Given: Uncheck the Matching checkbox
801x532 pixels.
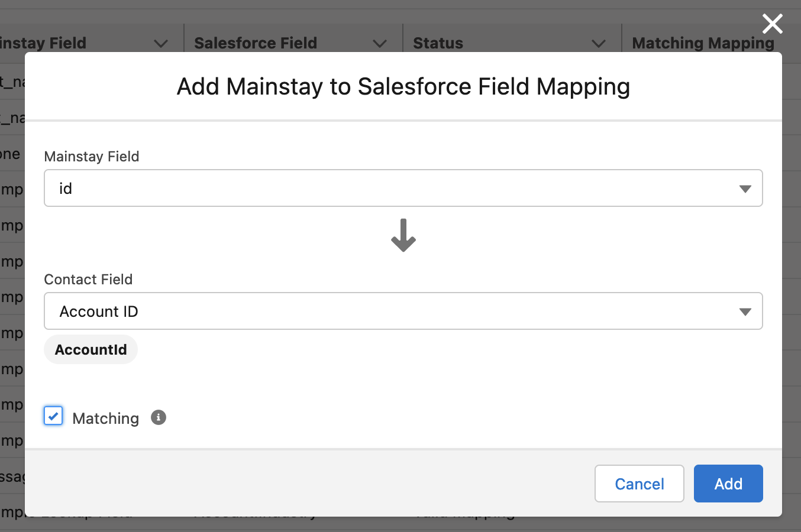Looking at the screenshot, I should 53,416.
